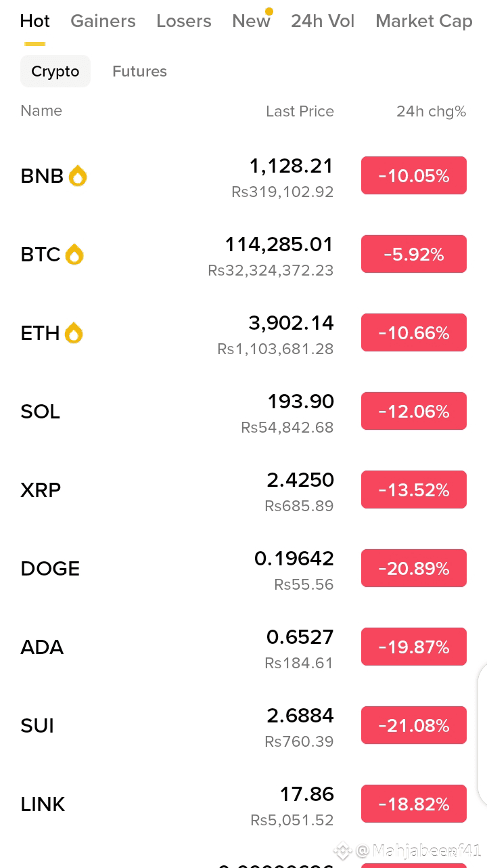Tap the BTC hot flame icon
The height and width of the screenshot is (868, 487).
point(74,255)
